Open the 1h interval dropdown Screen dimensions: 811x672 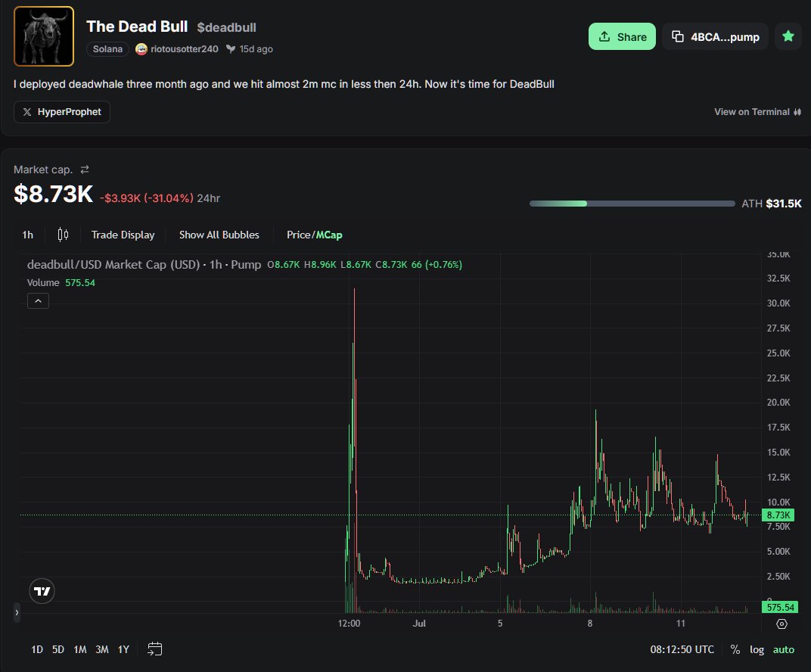point(28,235)
